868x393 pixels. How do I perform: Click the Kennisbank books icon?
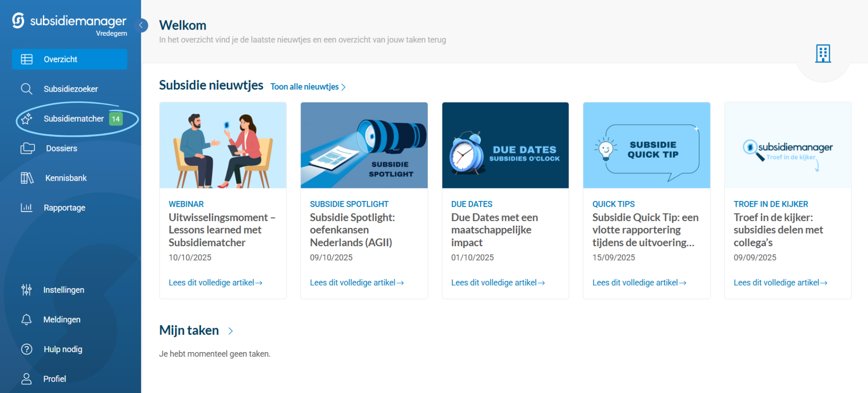pos(27,178)
